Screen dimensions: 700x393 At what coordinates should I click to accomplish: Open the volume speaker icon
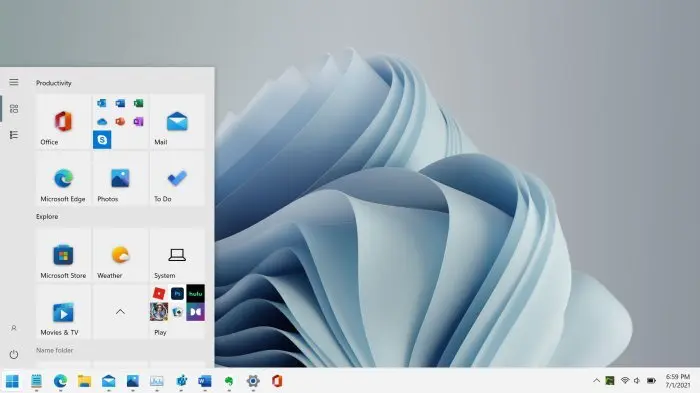pos(637,380)
